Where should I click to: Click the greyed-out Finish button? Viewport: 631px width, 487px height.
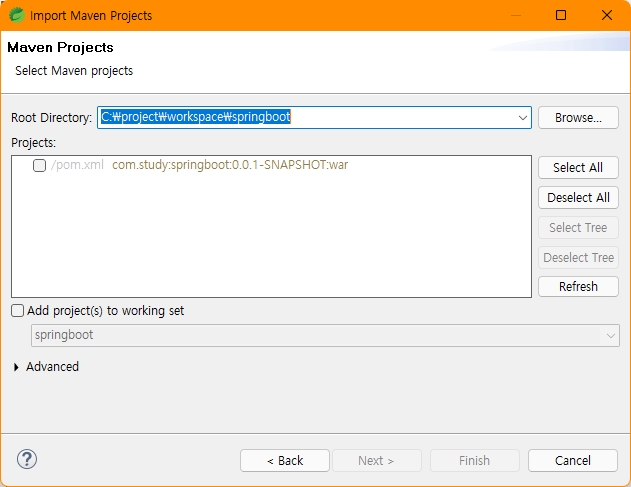pos(475,460)
